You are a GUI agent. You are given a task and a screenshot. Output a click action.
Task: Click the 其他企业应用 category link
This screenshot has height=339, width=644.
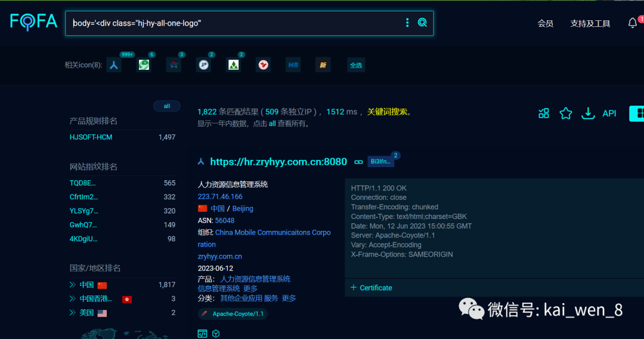(x=241, y=298)
